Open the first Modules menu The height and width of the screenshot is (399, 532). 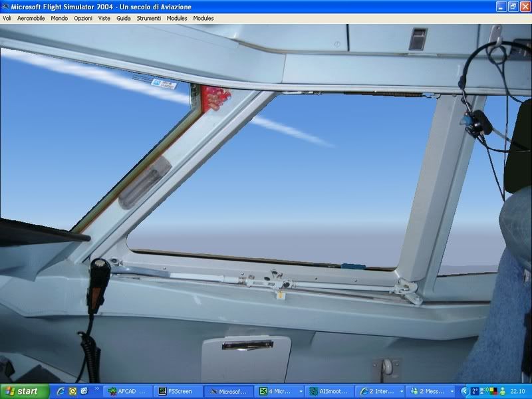pos(177,19)
